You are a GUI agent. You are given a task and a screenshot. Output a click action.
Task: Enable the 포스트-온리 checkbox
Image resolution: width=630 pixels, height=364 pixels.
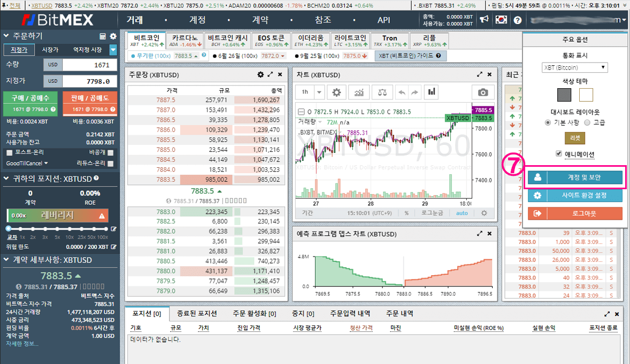[10, 153]
